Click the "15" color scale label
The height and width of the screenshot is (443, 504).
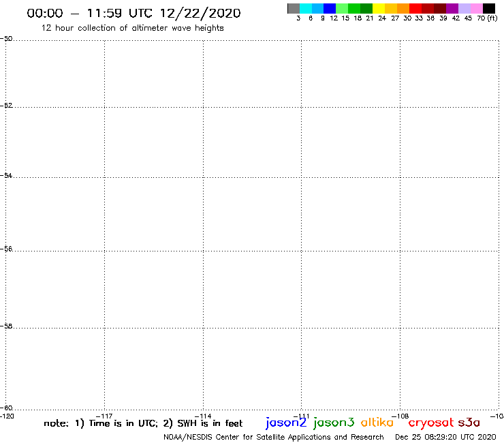point(345,18)
